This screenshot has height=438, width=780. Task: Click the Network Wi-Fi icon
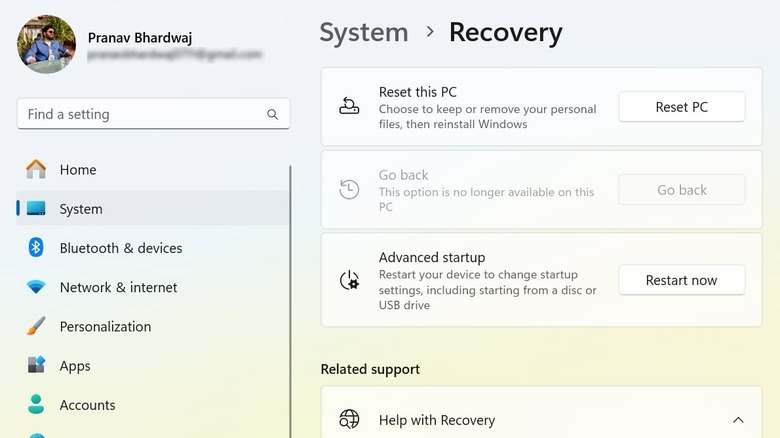(x=36, y=287)
